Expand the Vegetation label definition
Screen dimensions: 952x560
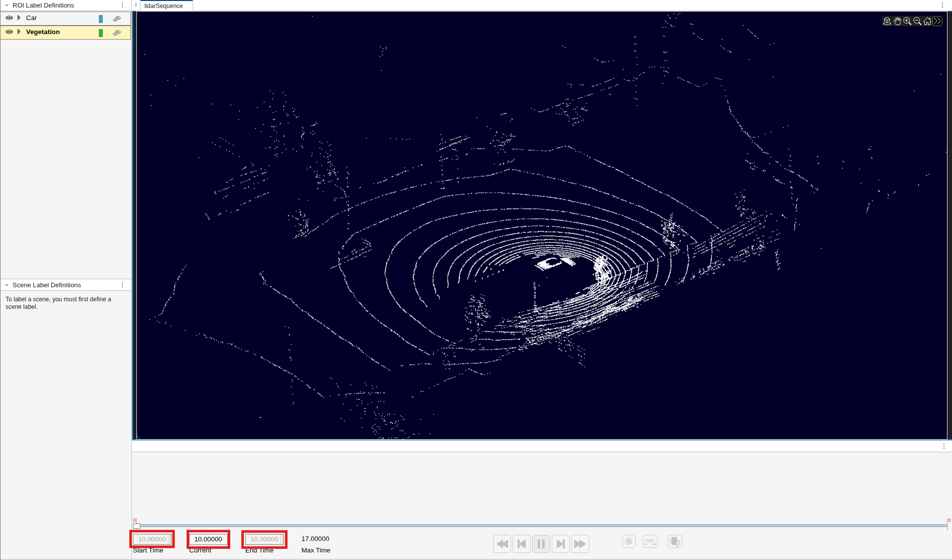click(19, 32)
